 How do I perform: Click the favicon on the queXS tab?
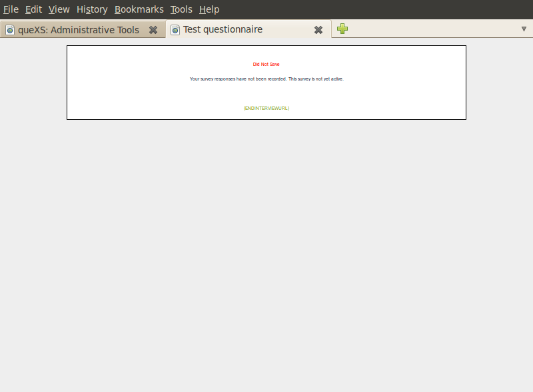click(10, 30)
